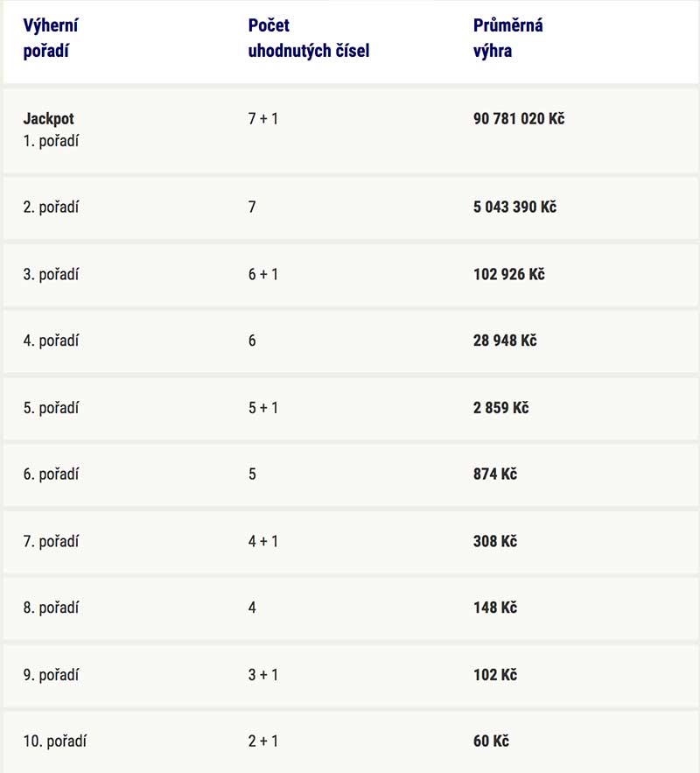Select the Jackpot 1. pořadí row label
The image size is (700, 773).
click(x=51, y=130)
